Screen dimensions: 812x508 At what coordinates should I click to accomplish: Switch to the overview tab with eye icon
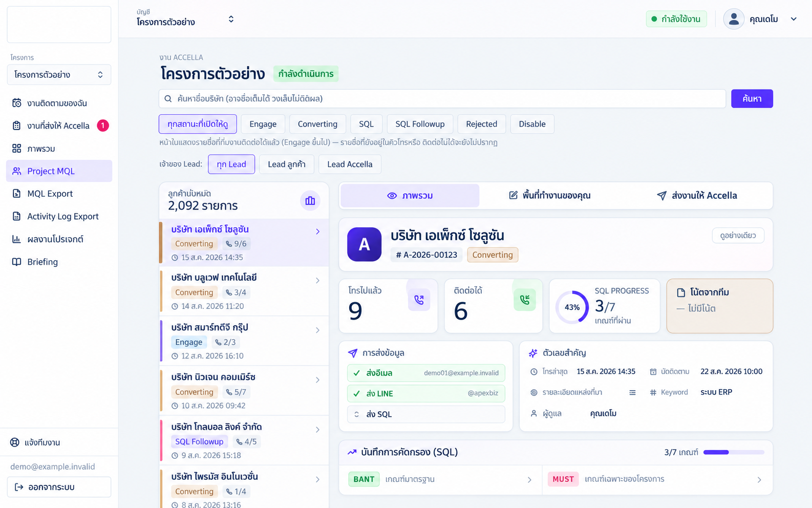coord(410,196)
